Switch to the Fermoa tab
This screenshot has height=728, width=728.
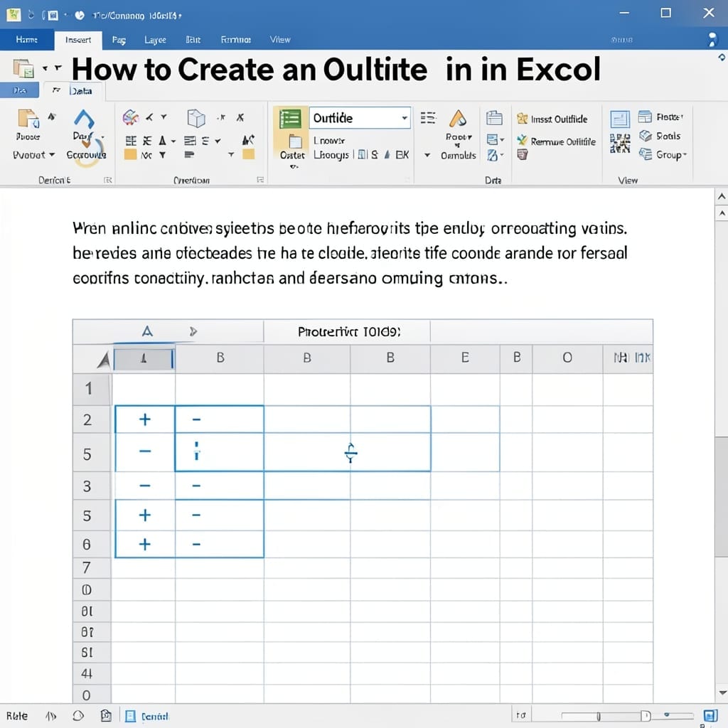(236, 40)
